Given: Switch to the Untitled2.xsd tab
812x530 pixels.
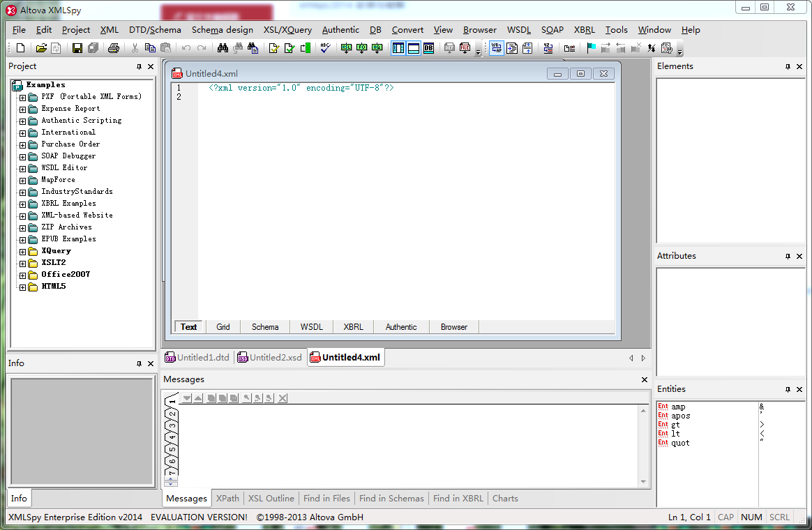Looking at the screenshot, I should pyautogui.click(x=269, y=356).
